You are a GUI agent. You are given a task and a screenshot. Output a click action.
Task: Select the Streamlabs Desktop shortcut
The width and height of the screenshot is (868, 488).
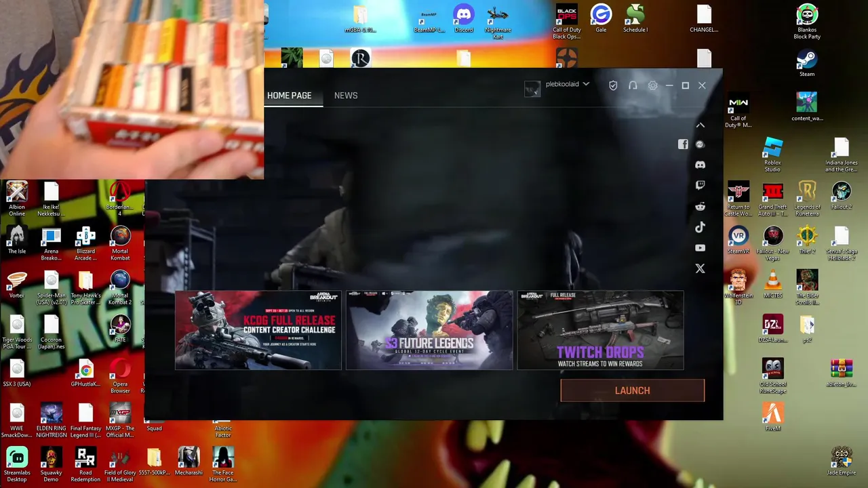pos(17,465)
